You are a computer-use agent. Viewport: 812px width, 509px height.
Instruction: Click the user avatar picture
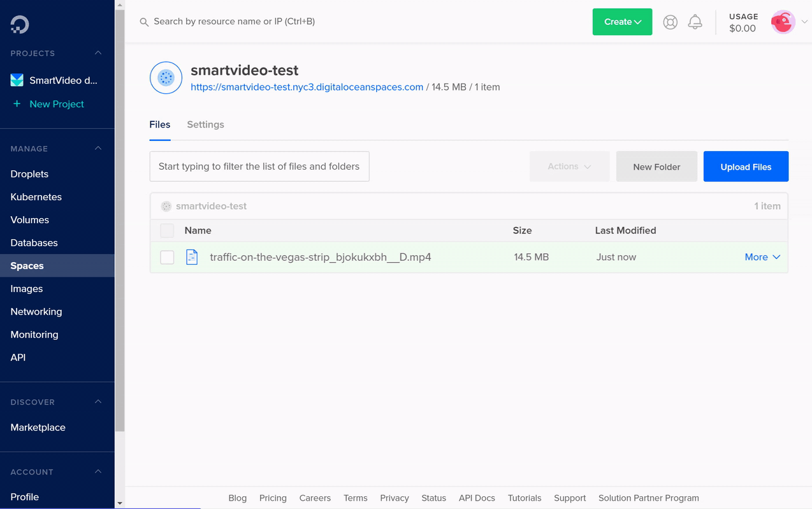click(783, 22)
